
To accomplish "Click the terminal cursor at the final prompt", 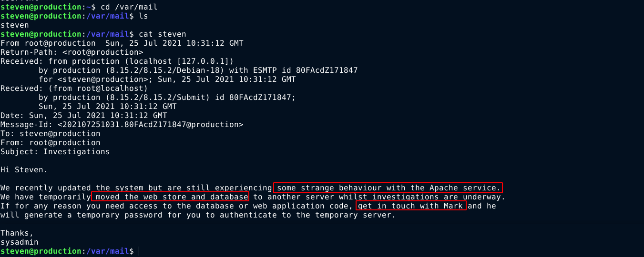I will 139,251.
